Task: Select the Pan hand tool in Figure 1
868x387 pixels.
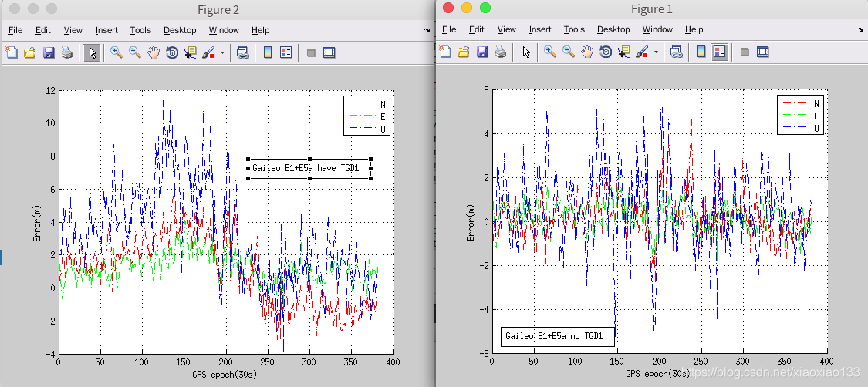Action: pyautogui.click(x=587, y=52)
